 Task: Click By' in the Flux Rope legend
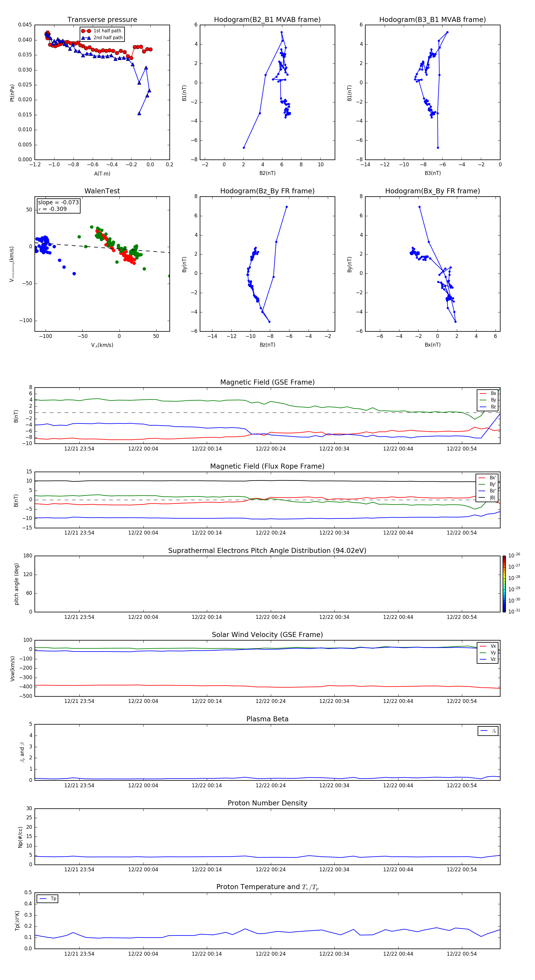[x=487, y=484]
